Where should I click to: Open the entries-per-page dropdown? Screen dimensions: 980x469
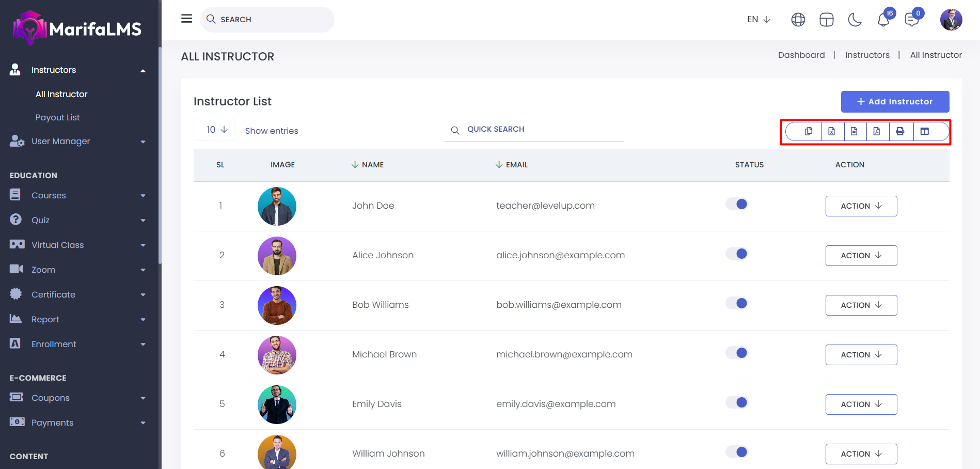[215, 130]
